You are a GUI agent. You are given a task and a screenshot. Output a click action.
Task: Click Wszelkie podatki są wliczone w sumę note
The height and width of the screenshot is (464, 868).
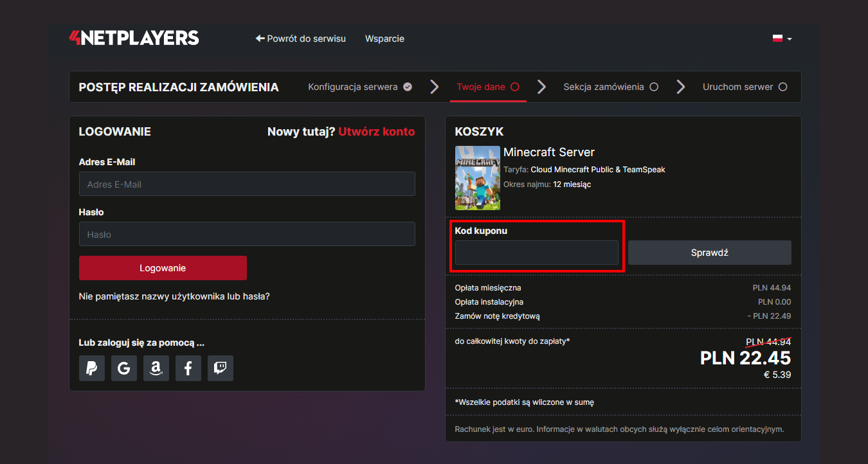pos(525,402)
